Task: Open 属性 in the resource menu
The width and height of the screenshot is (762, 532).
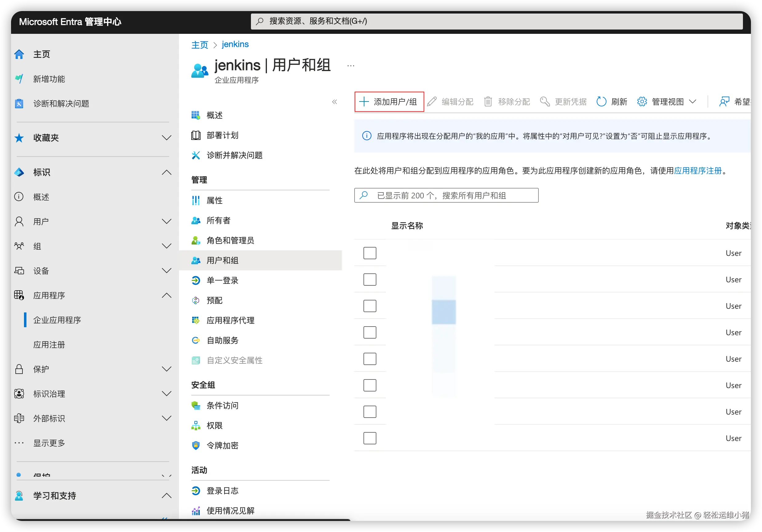Action: tap(214, 200)
